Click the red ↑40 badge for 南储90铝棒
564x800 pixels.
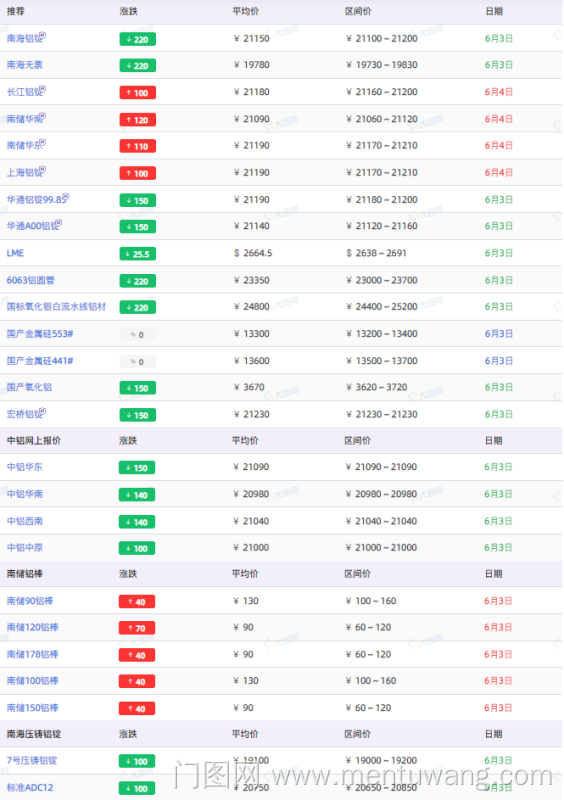coord(137,602)
